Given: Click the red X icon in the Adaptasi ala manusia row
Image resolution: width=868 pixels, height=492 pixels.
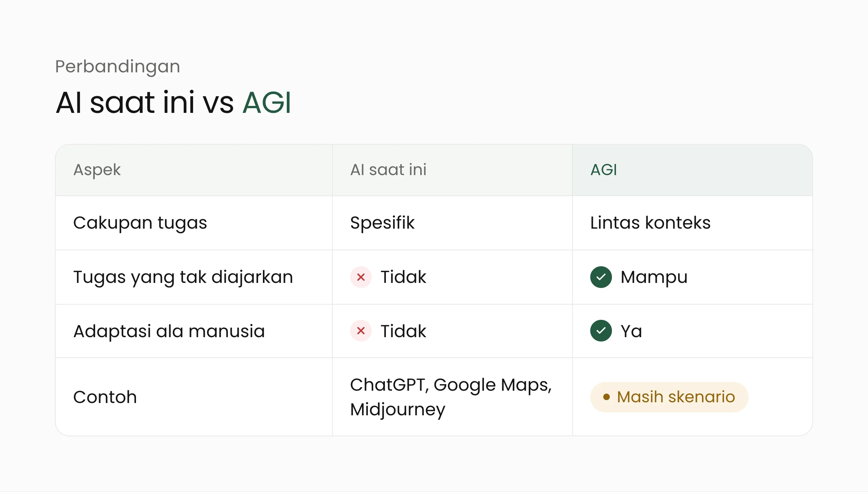Looking at the screenshot, I should (361, 331).
